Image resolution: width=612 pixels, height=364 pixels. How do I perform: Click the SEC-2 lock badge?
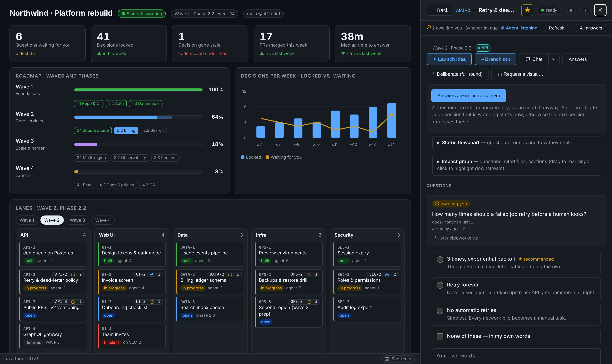tap(382, 274)
